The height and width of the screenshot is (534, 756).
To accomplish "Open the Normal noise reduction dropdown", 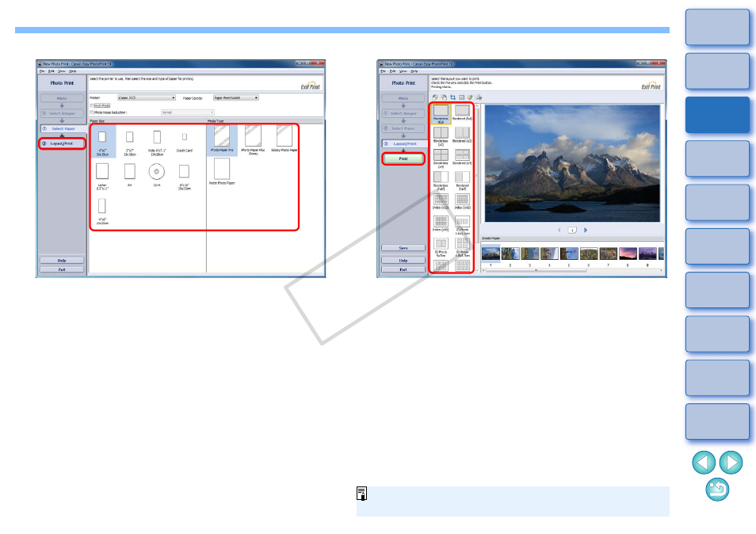I will click(x=188, y=113).
